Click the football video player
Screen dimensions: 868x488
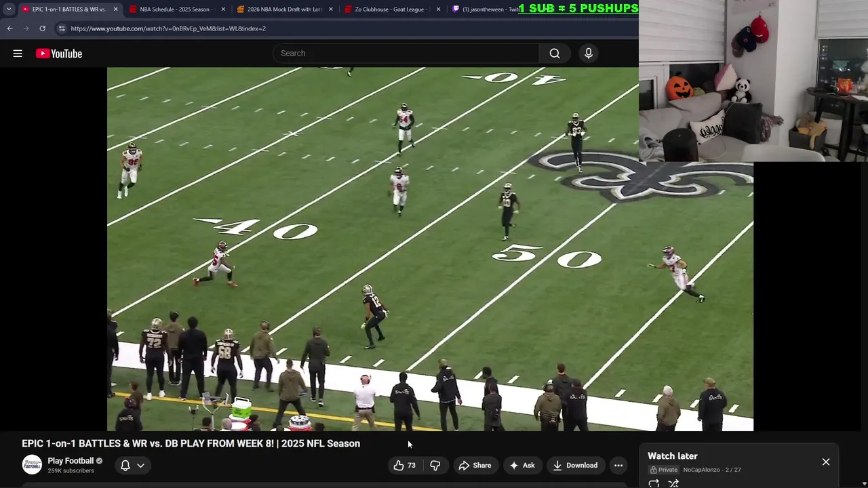pyautogui.click(x=430, y=249)
